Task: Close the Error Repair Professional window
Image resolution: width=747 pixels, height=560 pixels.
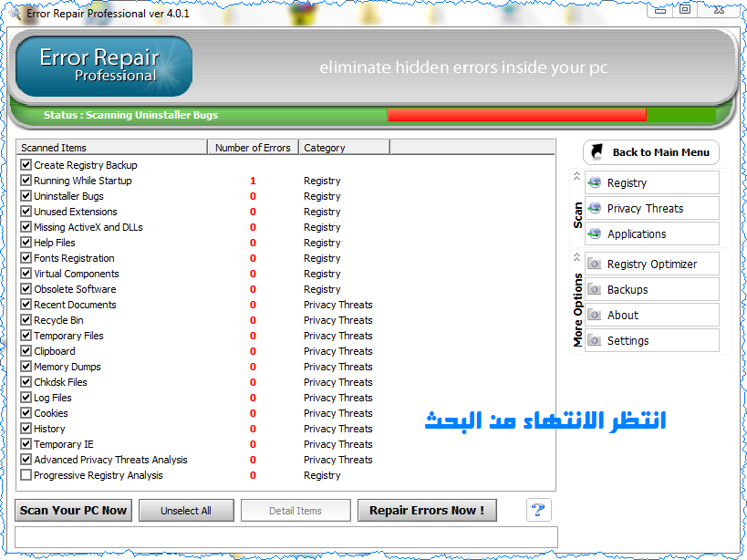Action: click(x=719, y=10)
